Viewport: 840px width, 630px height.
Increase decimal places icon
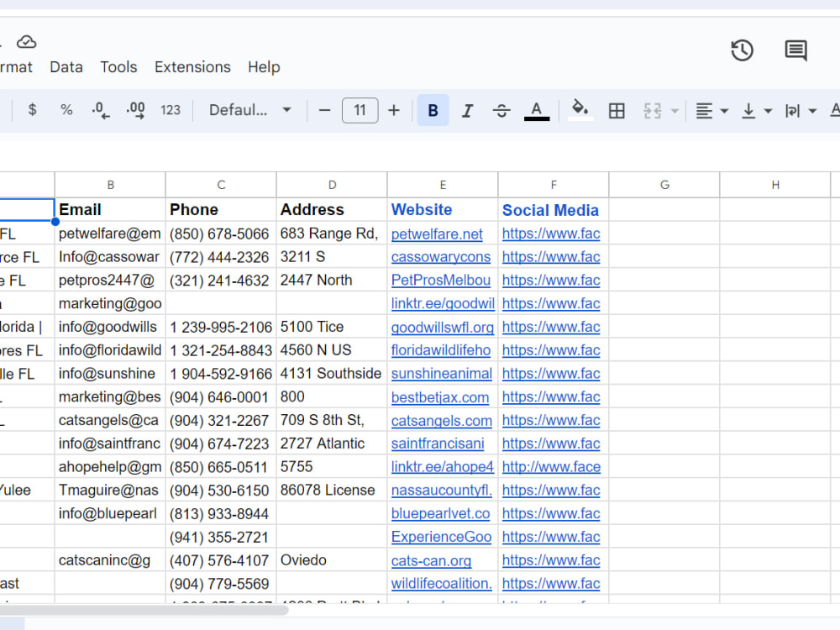coord(135,110)
